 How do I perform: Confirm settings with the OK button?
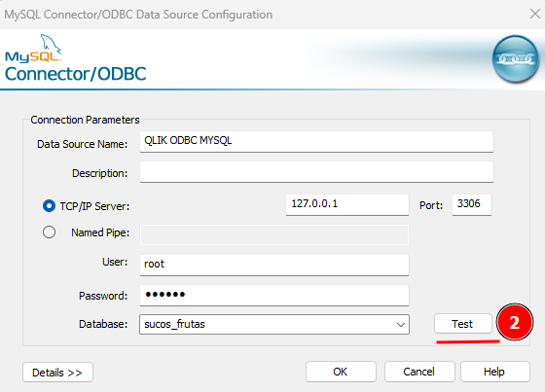341,372
